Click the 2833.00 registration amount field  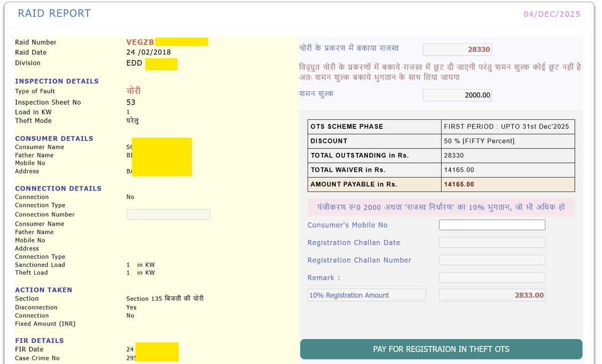(492, 295)
